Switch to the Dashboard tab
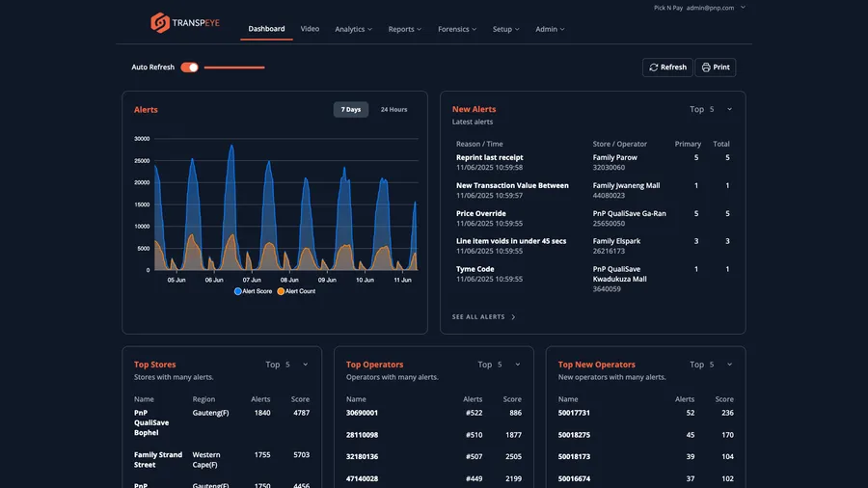Image resolution: width=868 pixels, height=488 pixels. 266,29
